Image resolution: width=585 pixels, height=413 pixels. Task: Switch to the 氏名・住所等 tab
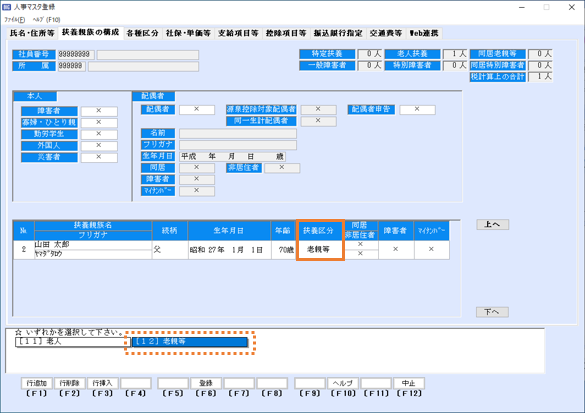point(32,33)
